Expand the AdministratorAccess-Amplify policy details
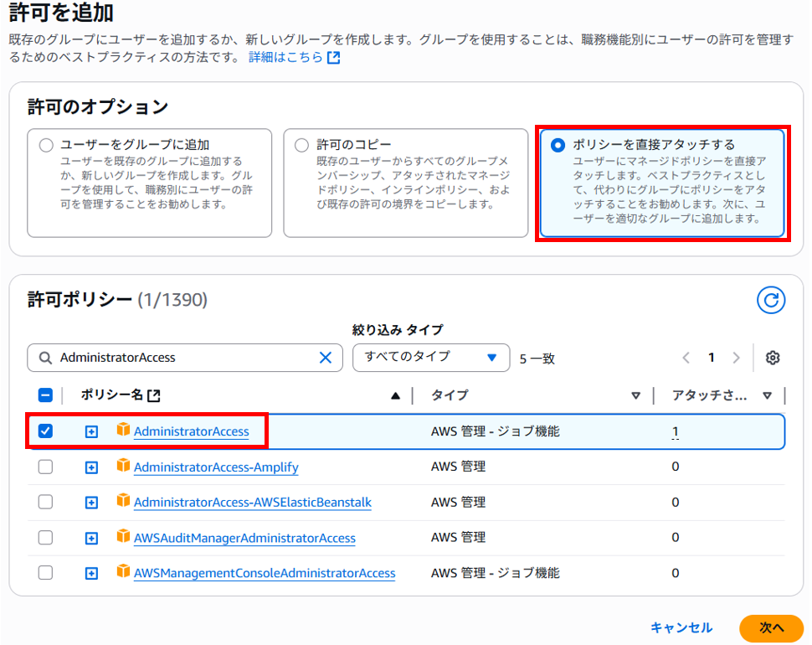The width and height of the screenshot is (812, 645). [91, 467]
